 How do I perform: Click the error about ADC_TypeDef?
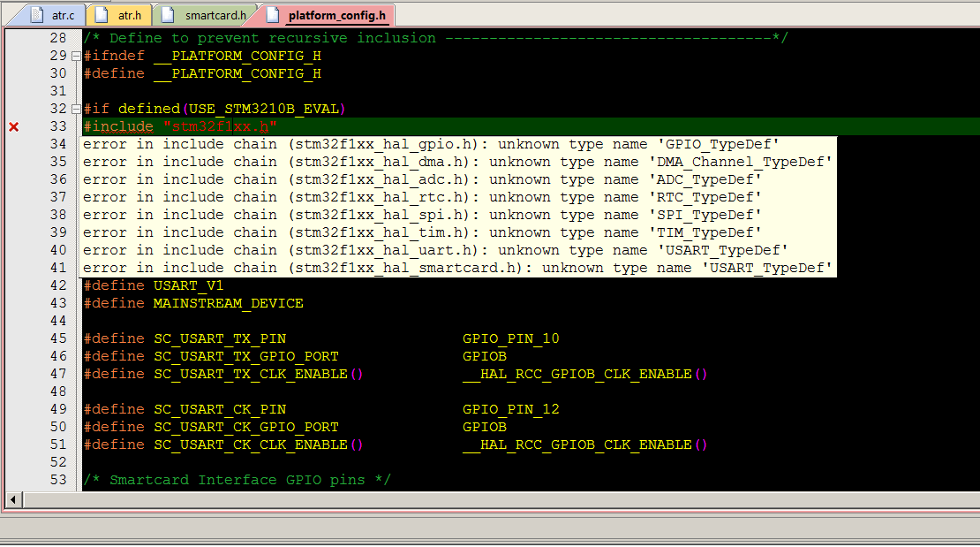pyautogui.click(x=423, y=179)
